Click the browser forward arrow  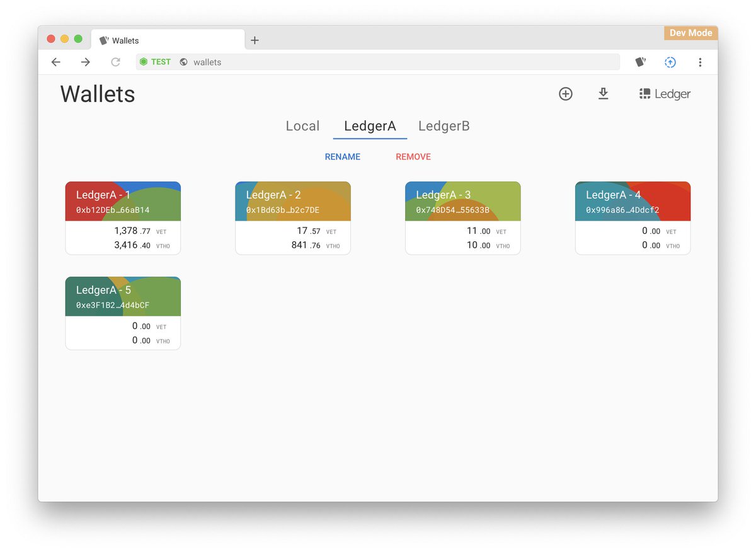pyautogui.click(x=86, y=62)
